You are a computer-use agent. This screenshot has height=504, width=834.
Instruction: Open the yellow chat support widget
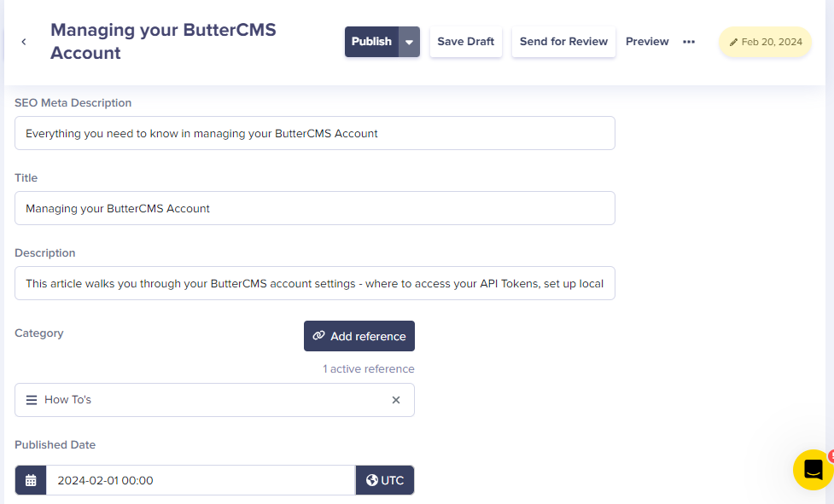tap(813, 470)
